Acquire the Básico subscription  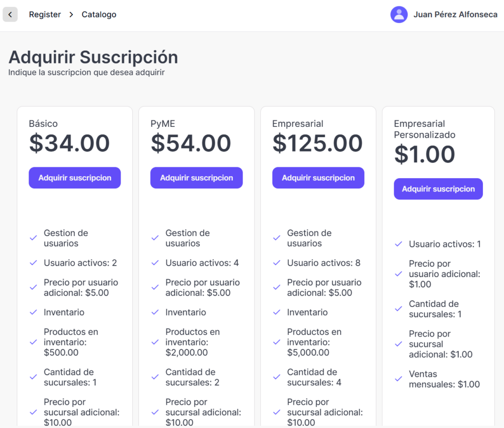coord(75,178)
